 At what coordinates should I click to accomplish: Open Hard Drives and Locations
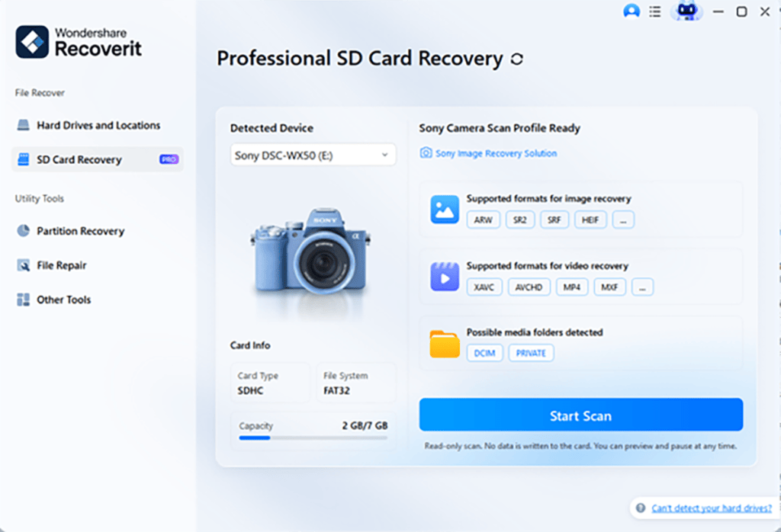[x=97, y=126]
